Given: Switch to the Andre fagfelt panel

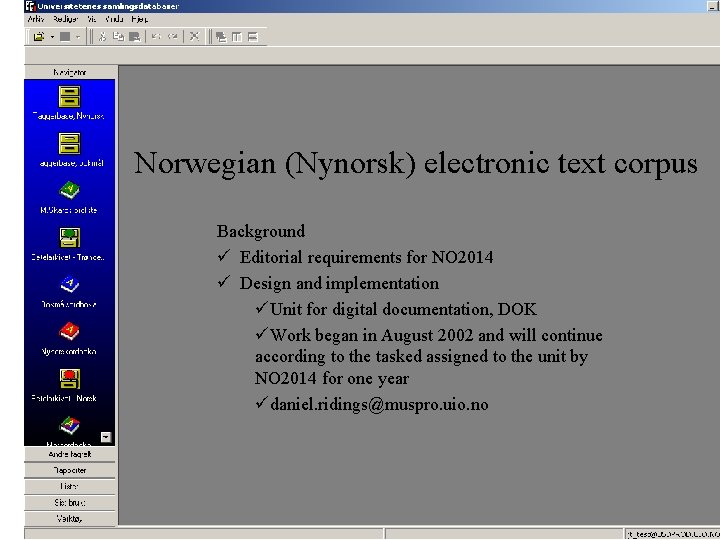Looking at the screenshot, I should 70,454.
